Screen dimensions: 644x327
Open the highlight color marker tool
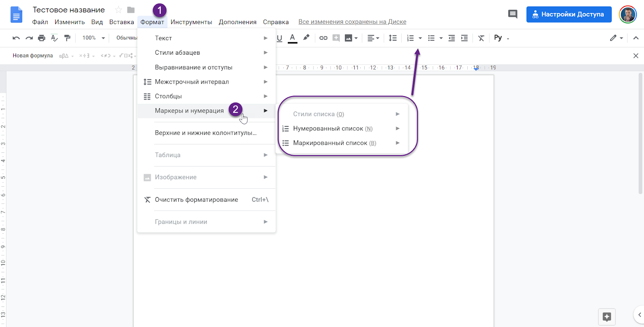(306, 38)
